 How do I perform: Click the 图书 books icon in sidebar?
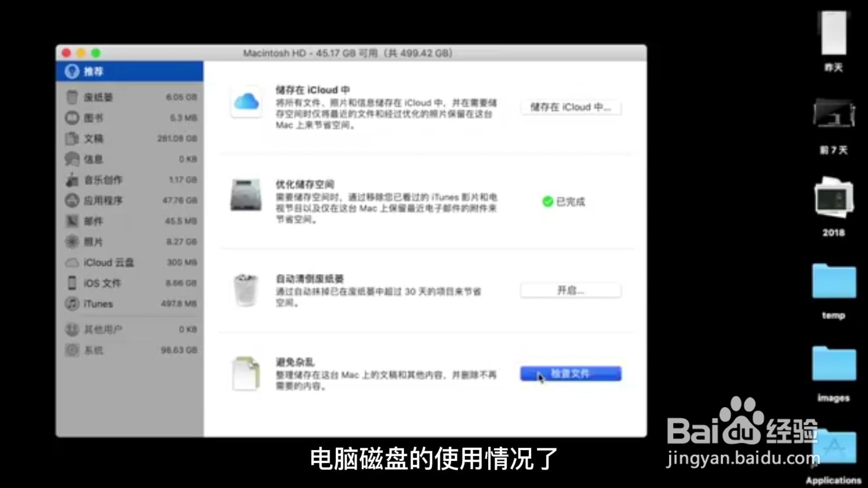coord(72,118)
